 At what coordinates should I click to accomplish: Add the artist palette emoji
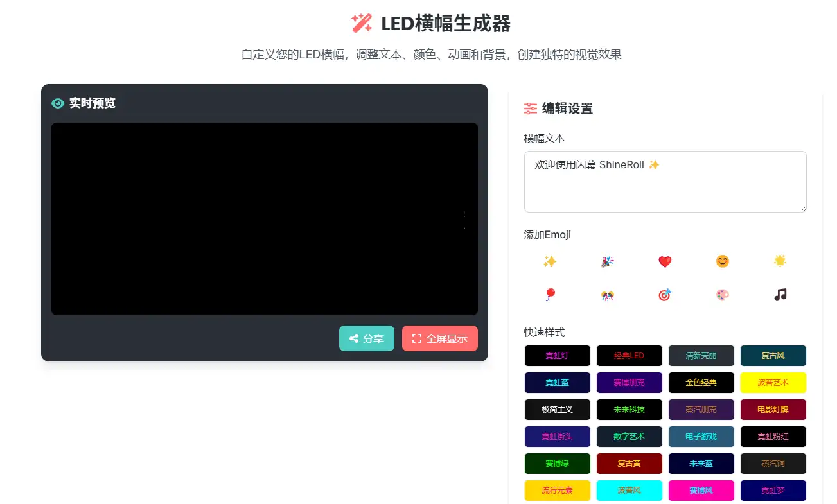723,295
